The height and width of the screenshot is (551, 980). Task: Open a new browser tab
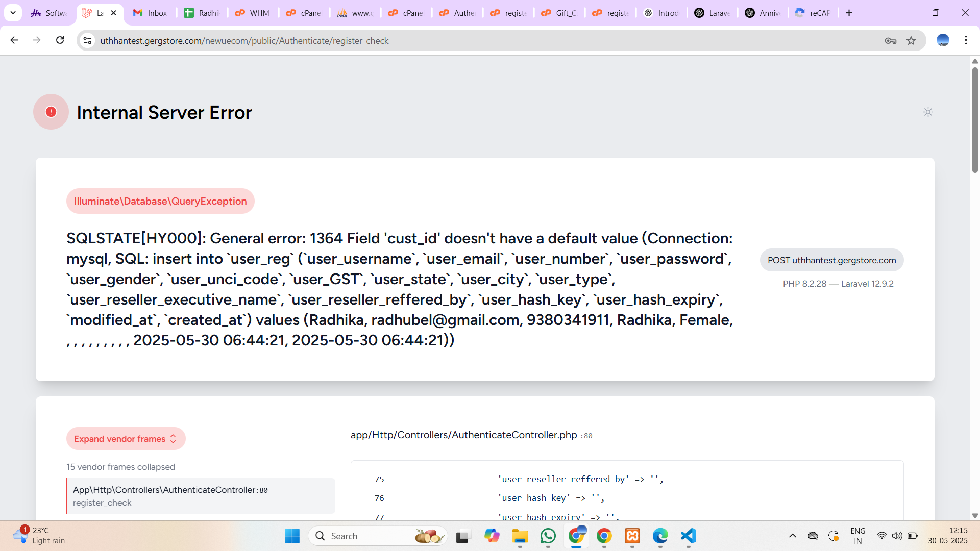point(849,13)
